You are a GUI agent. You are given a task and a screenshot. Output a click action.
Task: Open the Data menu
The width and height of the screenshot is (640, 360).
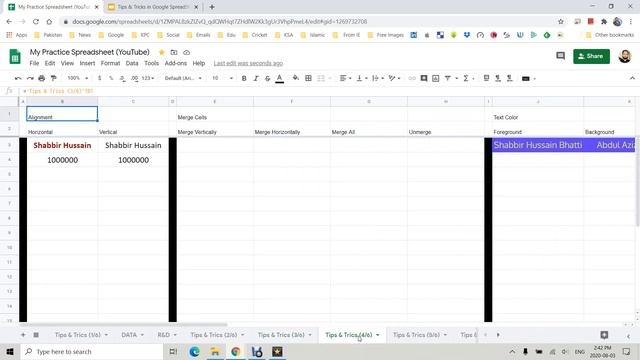click(132, 63)
